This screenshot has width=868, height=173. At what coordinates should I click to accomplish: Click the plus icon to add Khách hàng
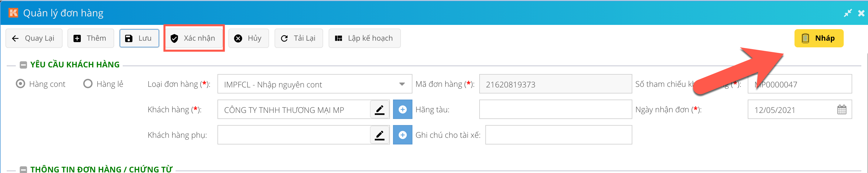(402, 110)
